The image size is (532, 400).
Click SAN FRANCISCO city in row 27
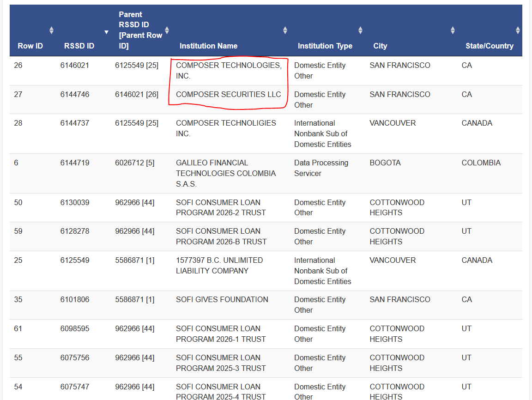tap(399, 94)
